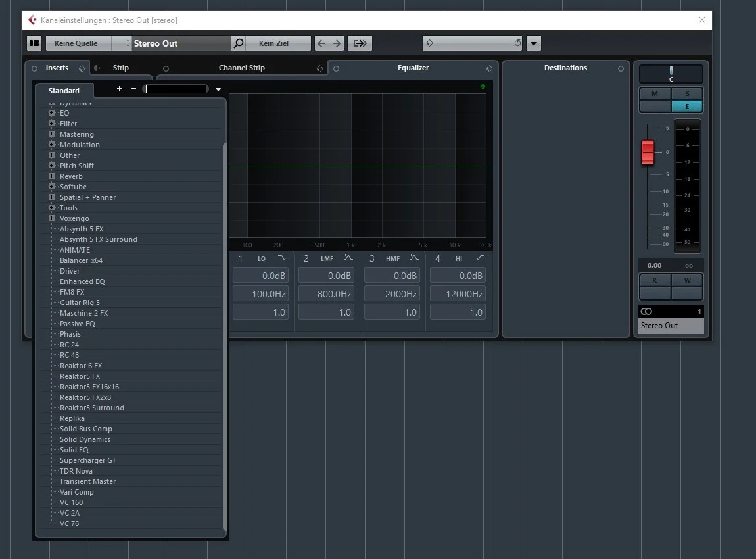Solo the Stereo Out channel with S button
The image size is (756, 559).
tap(687, 93)
